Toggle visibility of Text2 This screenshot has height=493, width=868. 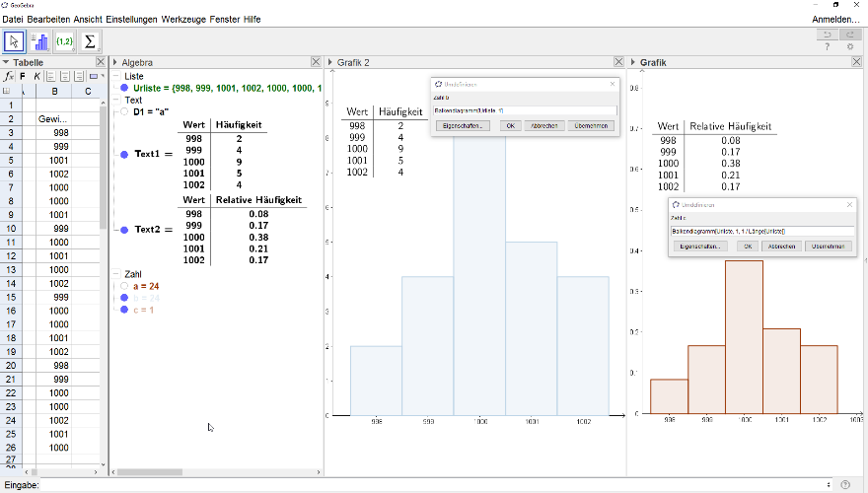click(x=124, y=230)
